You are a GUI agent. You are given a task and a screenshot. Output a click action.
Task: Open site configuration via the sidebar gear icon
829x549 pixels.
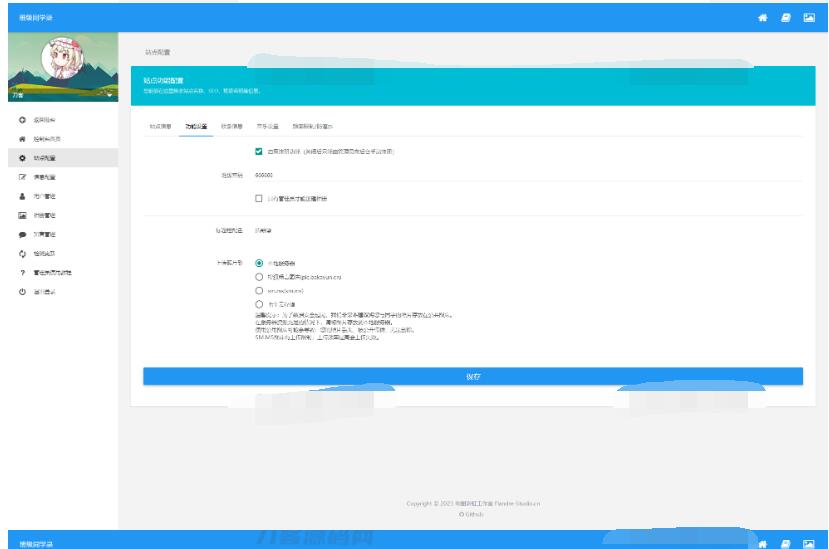[22, 158]
